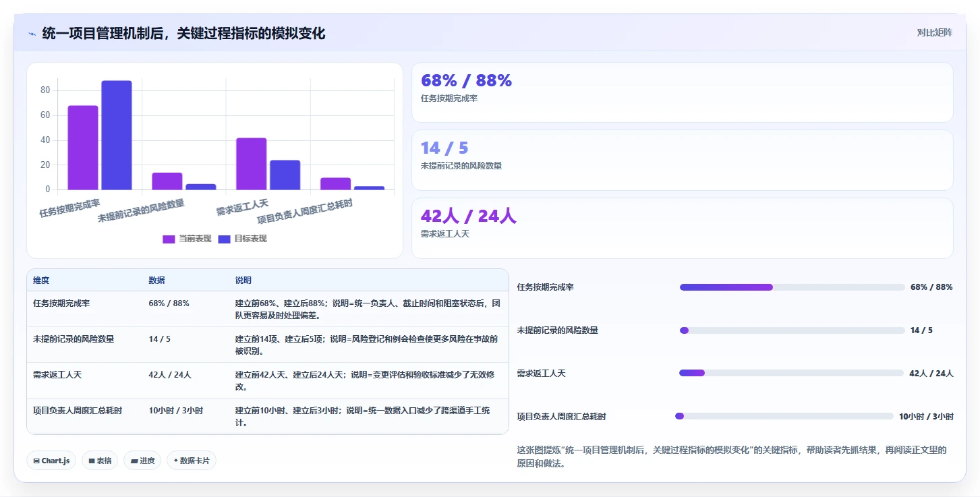Toggle the 当前表现 legend swatch

[x=169, y=239]
